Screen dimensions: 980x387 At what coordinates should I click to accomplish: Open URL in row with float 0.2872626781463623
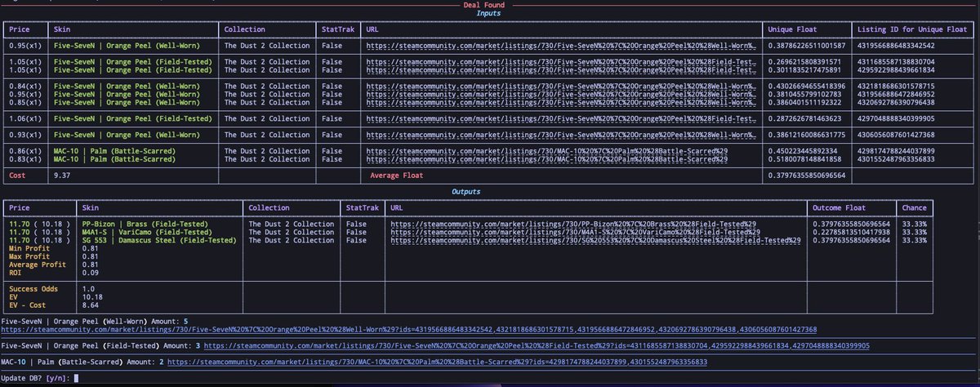coord(560,118)
